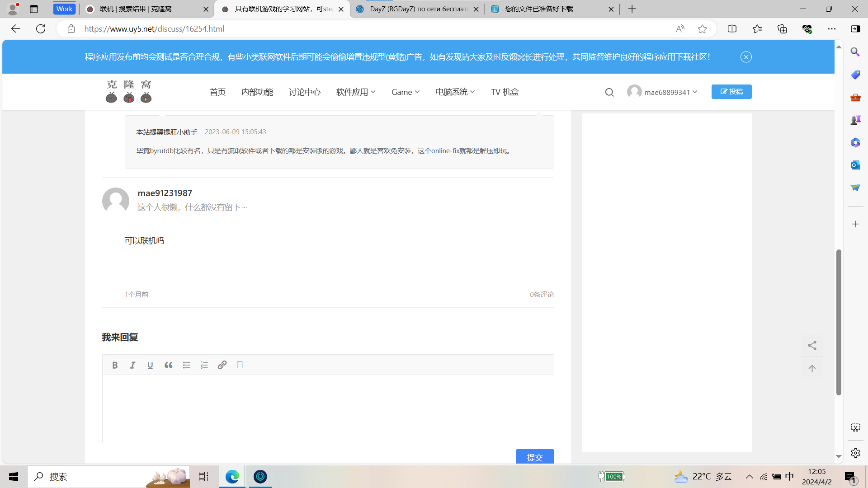Open mae91231987 user profile

(165, 193)
